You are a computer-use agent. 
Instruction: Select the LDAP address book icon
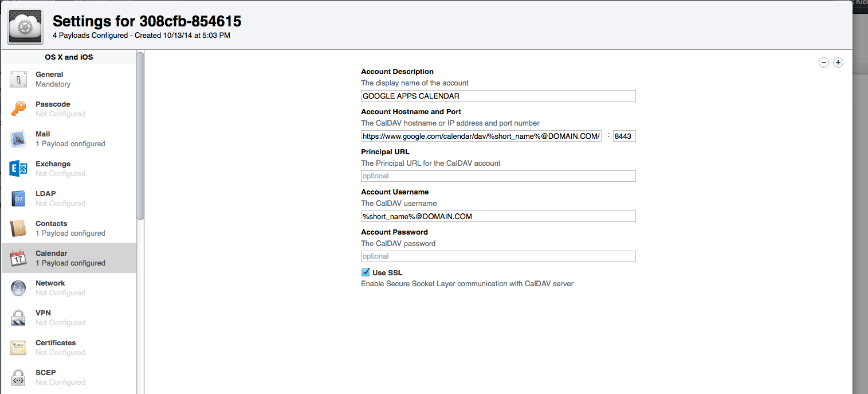[x=18, y=198]
